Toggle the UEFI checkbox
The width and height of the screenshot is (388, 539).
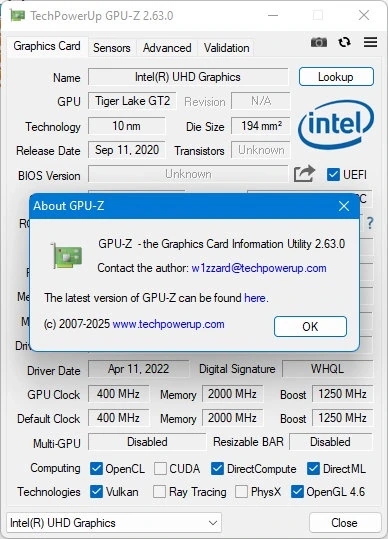click(333, 175)
